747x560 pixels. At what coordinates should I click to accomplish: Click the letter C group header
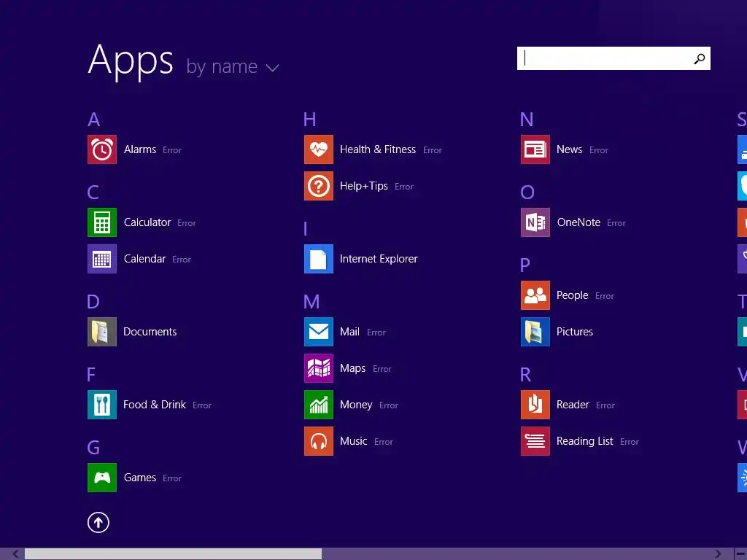[93, 192]
